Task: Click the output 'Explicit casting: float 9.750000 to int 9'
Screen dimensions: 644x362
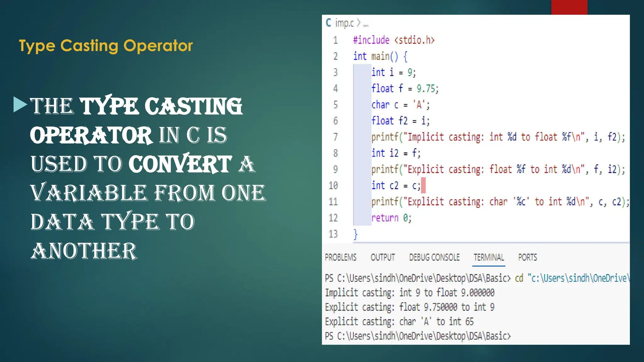Action: pos(409,307)
